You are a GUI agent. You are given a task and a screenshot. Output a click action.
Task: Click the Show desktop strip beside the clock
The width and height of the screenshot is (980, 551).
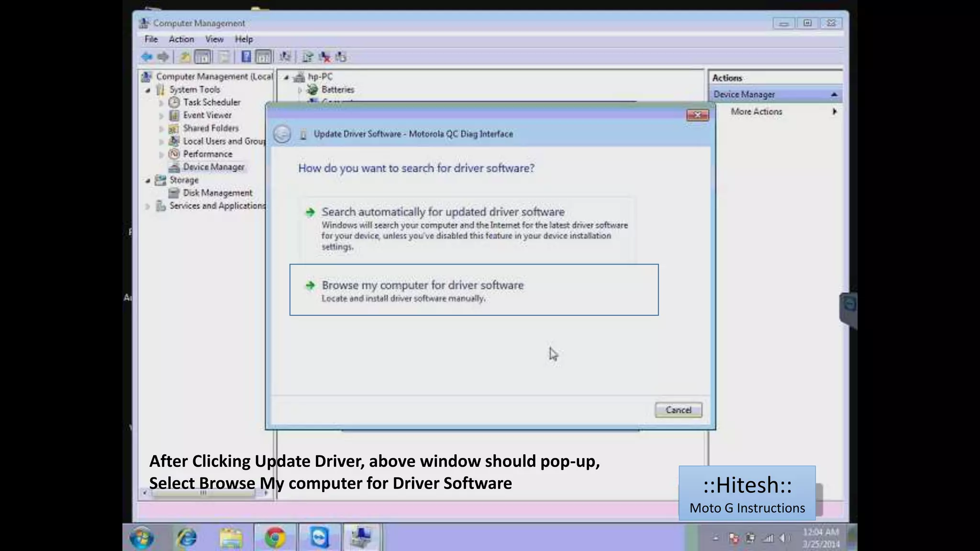(x=852, y=537)
